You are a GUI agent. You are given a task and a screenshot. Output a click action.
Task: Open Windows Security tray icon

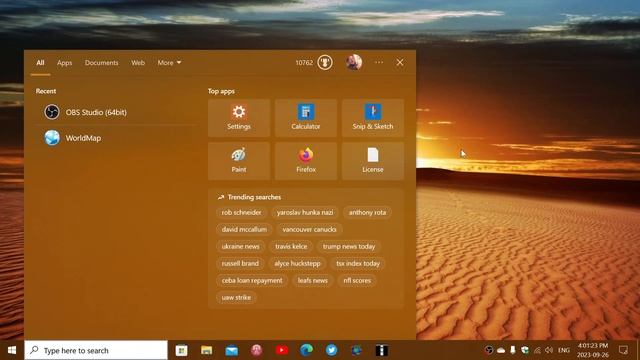(x=525, y=350)
